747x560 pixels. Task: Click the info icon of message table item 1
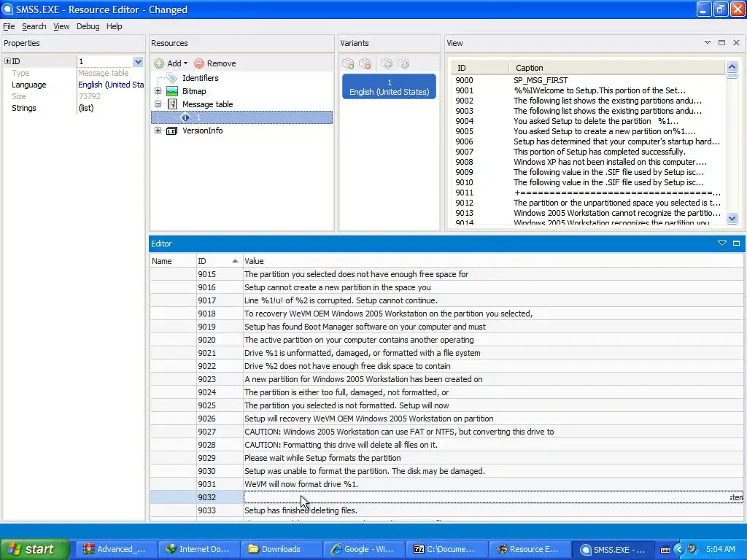(185, 117)
